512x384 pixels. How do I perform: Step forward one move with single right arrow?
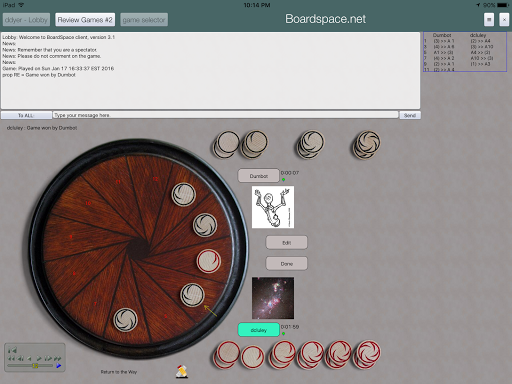click(39, 358)
